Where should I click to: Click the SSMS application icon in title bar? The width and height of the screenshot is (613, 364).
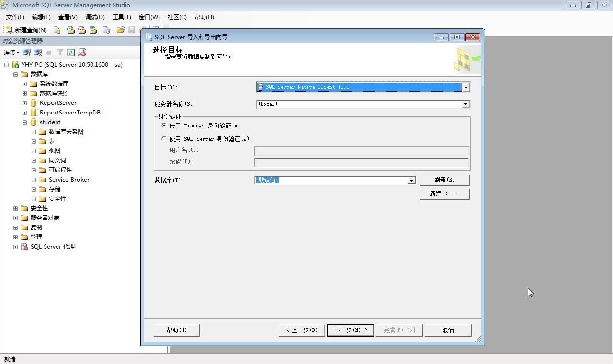6,5
